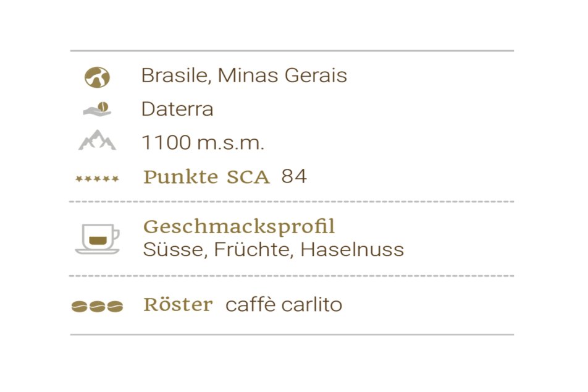Select the mountain altitude icon
The height and width of the screenshot is (392, 588).
coord(97,141)
